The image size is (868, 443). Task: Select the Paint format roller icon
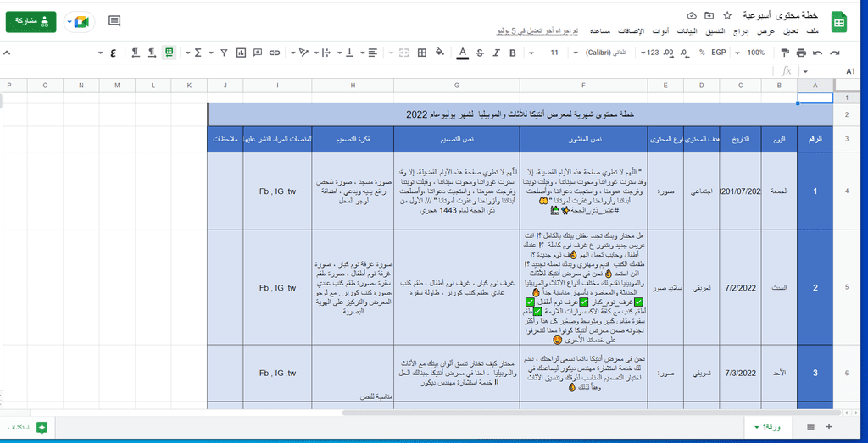point(785,53)
